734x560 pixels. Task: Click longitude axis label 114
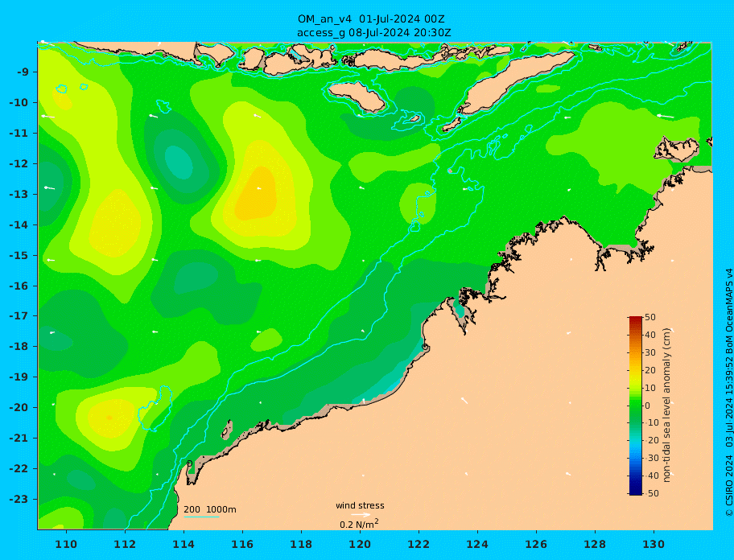click(x=184, y=544)
